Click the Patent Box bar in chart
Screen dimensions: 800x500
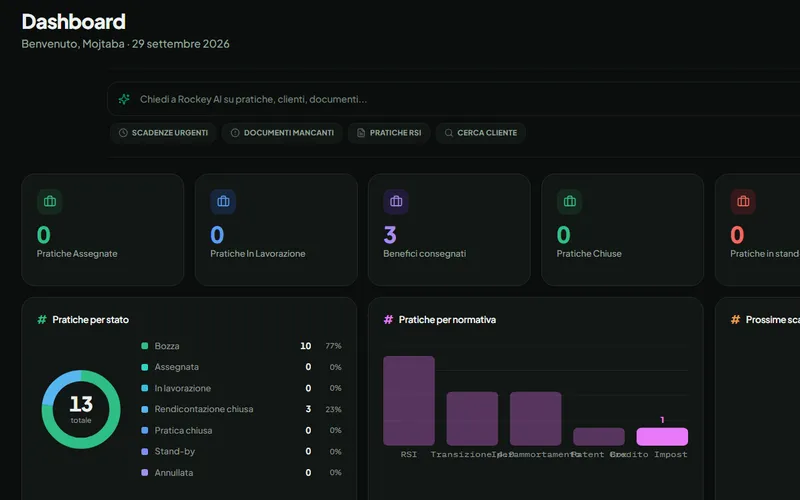pos(598,436)
